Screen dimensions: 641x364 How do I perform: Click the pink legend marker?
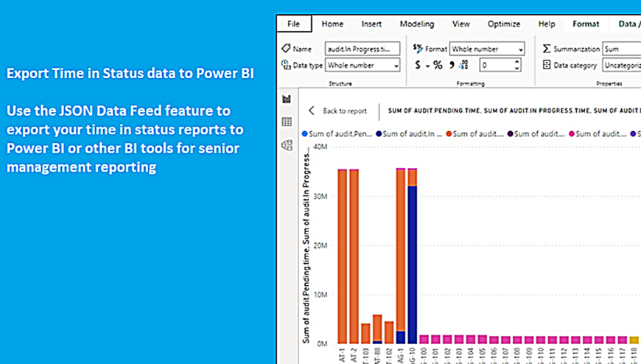point(572,134)
